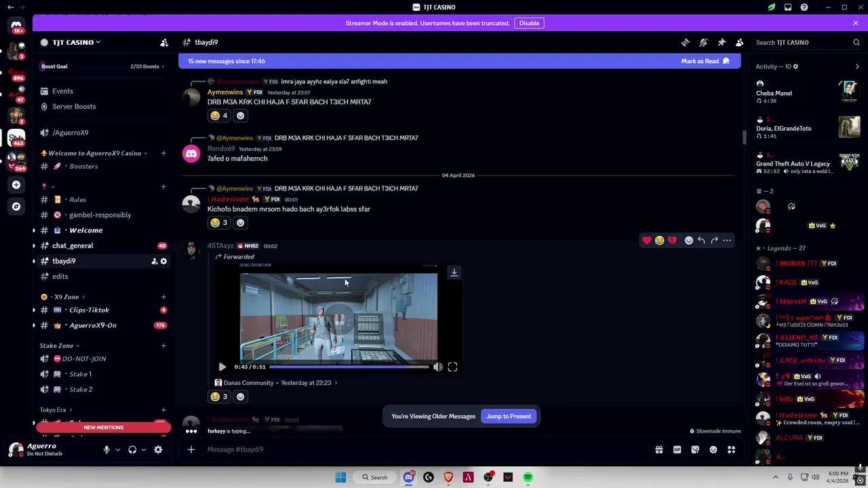Join the Stake 1 voice channel
This screenshot has height=488, width=868.
pos(102,374)
